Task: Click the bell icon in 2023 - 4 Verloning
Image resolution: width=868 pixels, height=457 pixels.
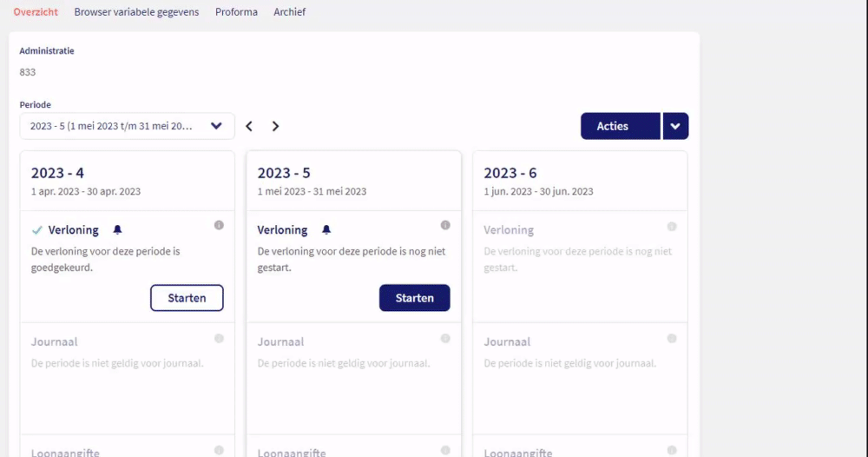Action: click(118, 230)
